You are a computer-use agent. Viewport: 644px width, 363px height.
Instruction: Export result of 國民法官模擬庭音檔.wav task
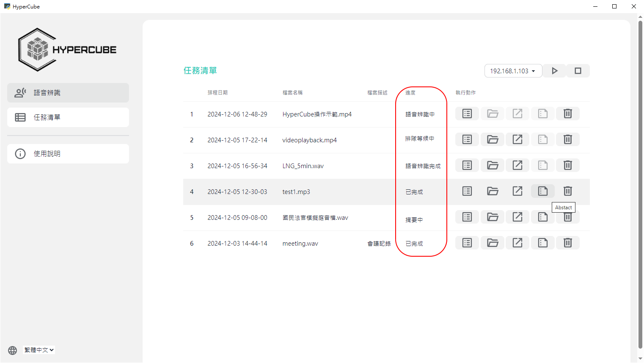pos(517,217)
